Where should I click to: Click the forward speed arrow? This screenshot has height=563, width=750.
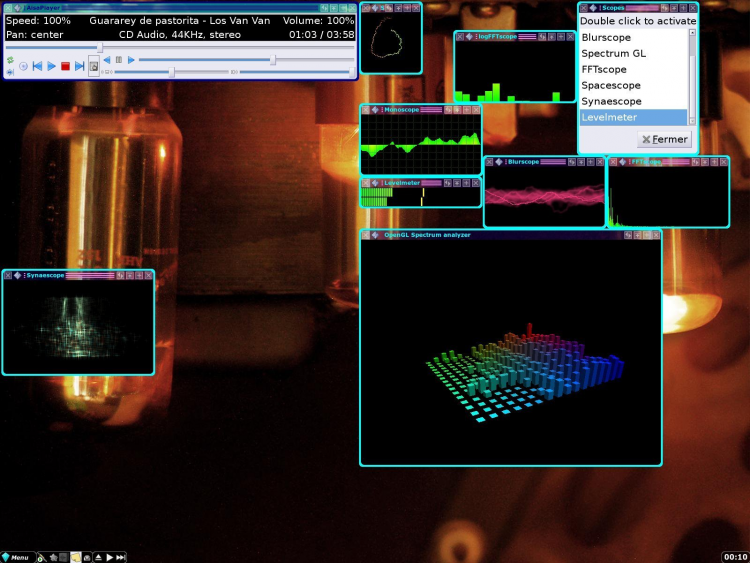[131, 60]
